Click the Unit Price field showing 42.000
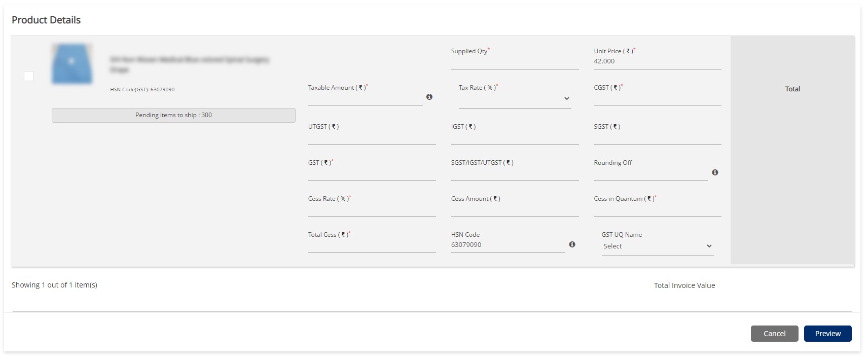868x361 pixels. click(x=657, y=61)
